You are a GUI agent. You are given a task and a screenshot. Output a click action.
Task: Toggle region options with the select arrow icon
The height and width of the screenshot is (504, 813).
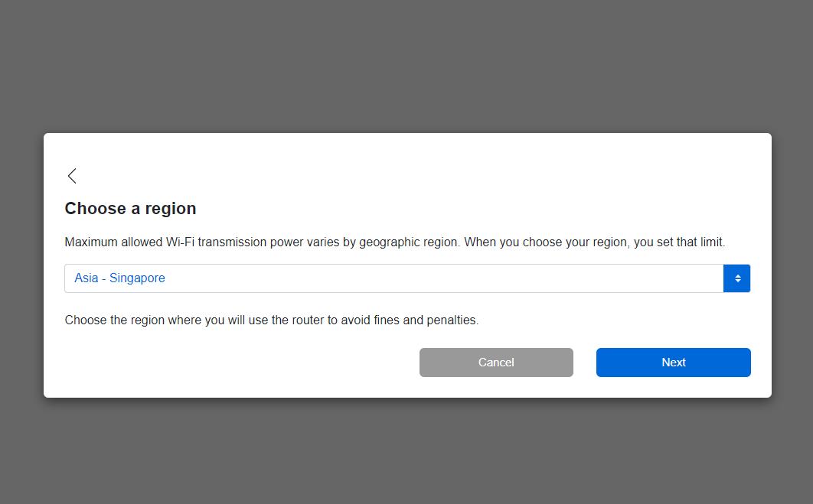click(736, 278)
